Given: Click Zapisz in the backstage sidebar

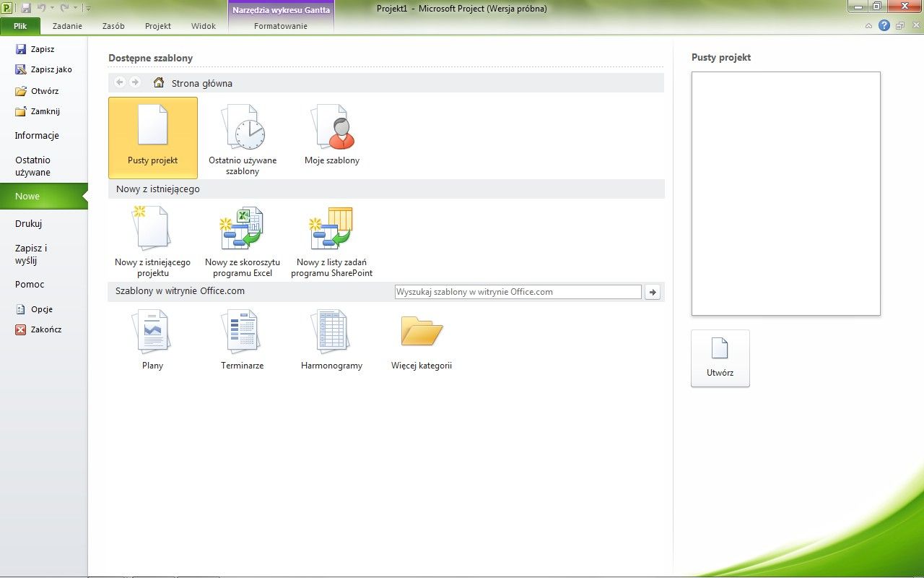Looking at the screenshot, I should (x=35, y=49).
